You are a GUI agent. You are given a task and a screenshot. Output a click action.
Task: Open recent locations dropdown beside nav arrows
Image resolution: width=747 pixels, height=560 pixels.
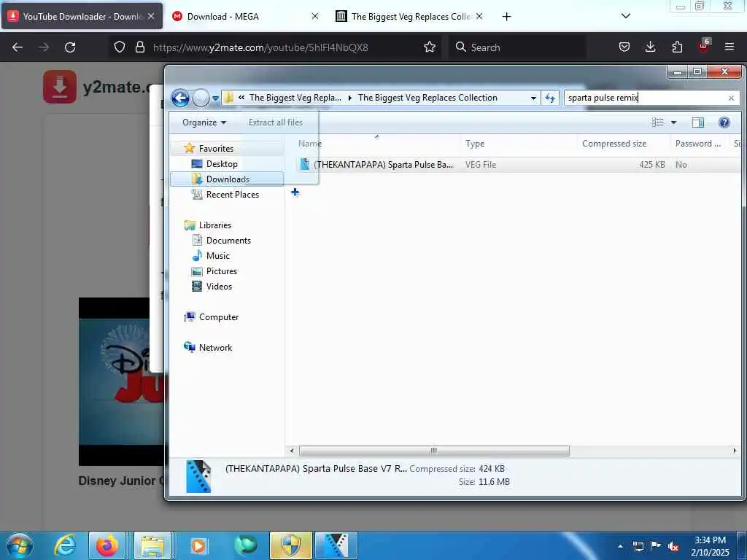point(215,98)
